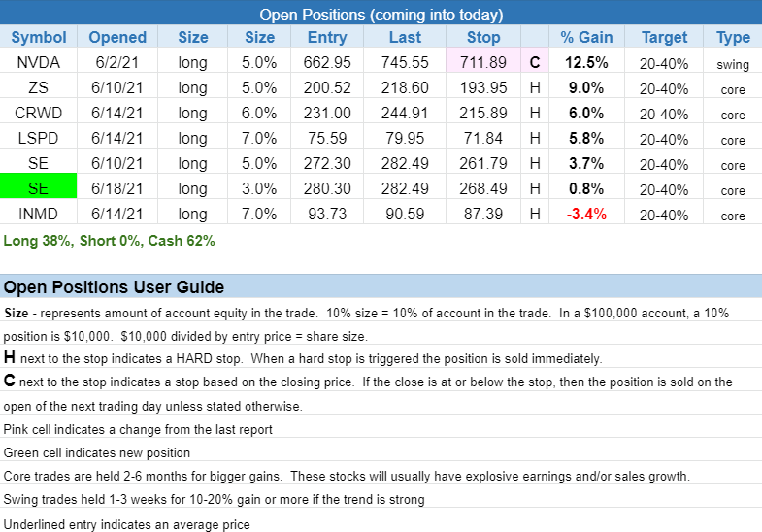The height and width of the screenshot is (532, 762).
Task: Select the Symbol column header
Action: [39, 37]
